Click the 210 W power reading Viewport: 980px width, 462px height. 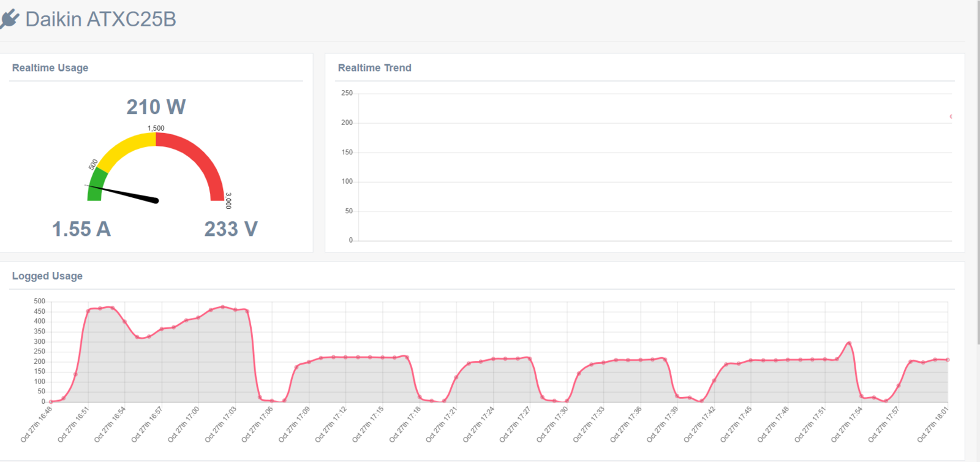(156, 107)
